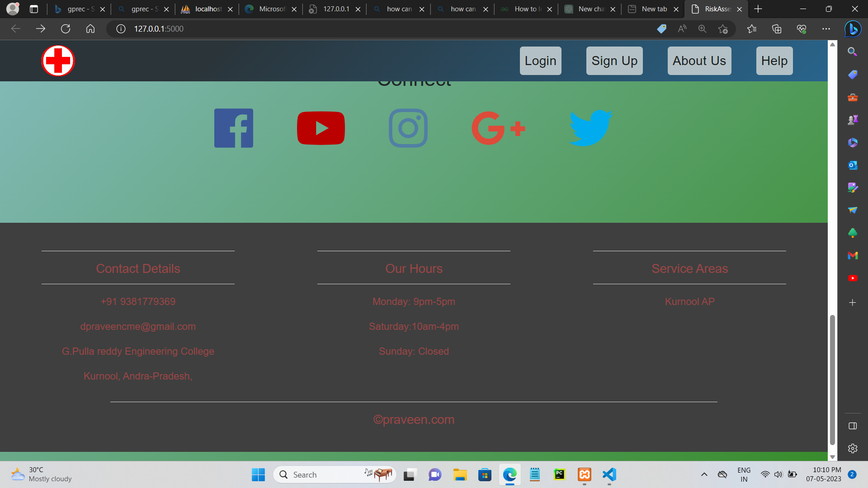The width and height of the screenshot is (868, 488).
Task: Open the About Us page
Action: (x=699, y=61)
